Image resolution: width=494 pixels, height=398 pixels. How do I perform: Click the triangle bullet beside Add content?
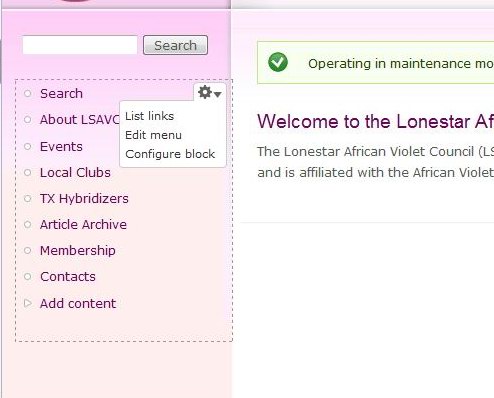(28, 303)
